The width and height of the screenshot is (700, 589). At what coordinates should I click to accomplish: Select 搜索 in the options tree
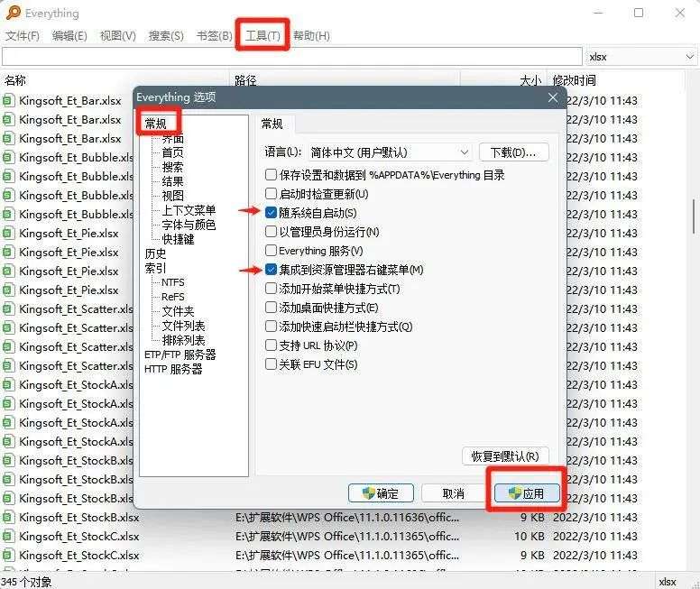pos(173,167)
